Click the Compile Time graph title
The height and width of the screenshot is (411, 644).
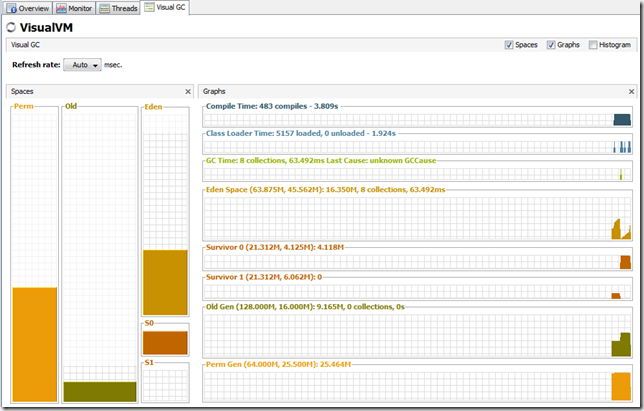click(272, 106)
